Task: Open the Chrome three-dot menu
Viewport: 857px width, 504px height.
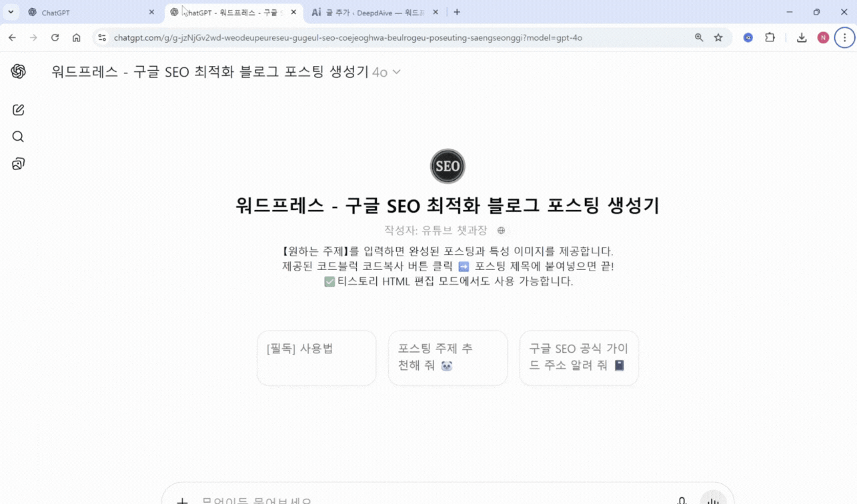Action: pyautogui.click(x=844, y=38)
